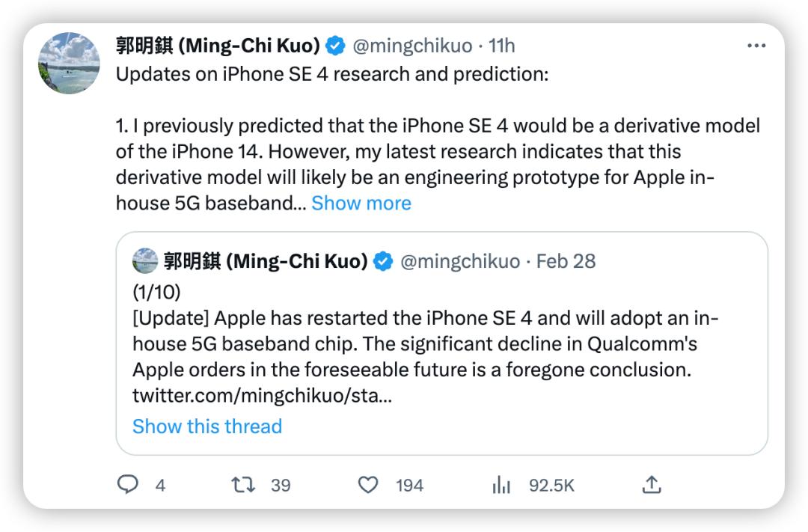The width and height of the screenshot is (808, 532).
Task: Open tweet analytics via the views icon
Action: (x=501, y=485)
